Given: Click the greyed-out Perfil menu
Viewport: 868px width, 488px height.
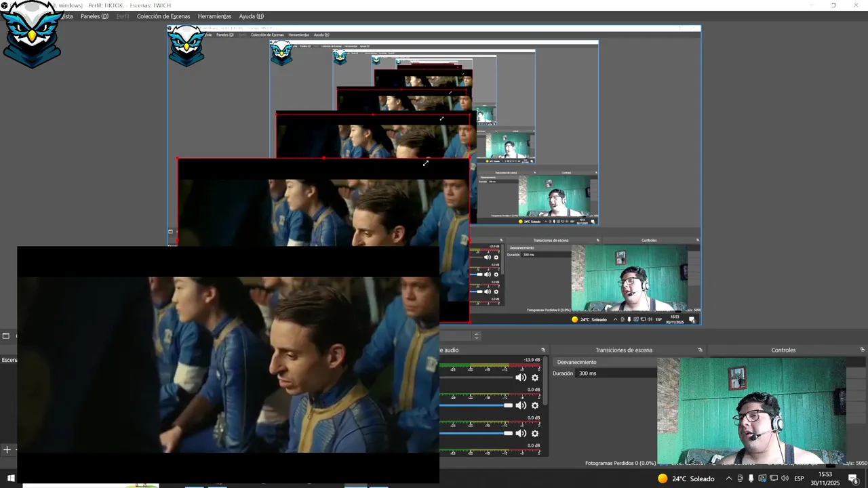Looking at the screenshot, I should [123, 16].
